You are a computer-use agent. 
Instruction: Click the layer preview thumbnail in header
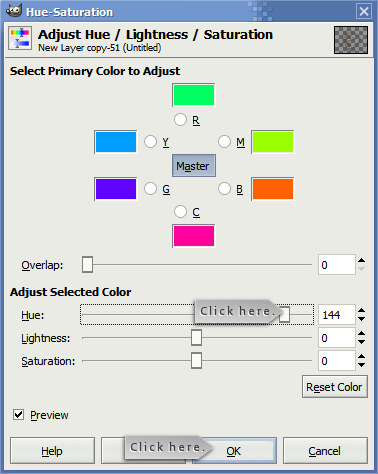point(351,40)
